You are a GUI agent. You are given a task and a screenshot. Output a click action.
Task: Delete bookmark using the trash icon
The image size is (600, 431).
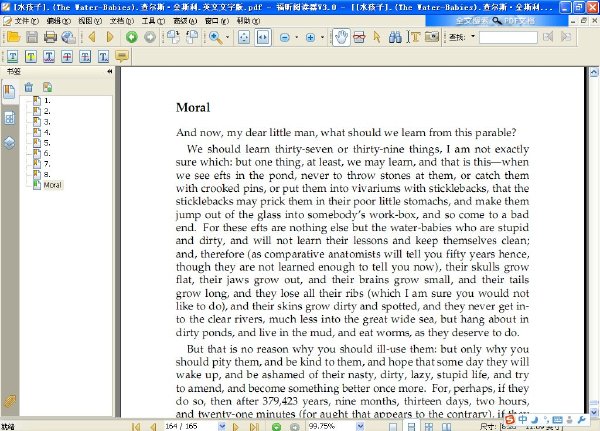(29, 87)
